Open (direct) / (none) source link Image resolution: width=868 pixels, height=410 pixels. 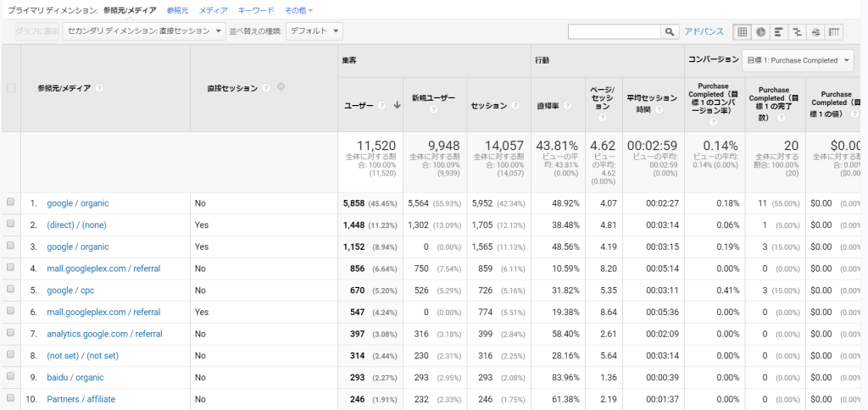(76, 224)
